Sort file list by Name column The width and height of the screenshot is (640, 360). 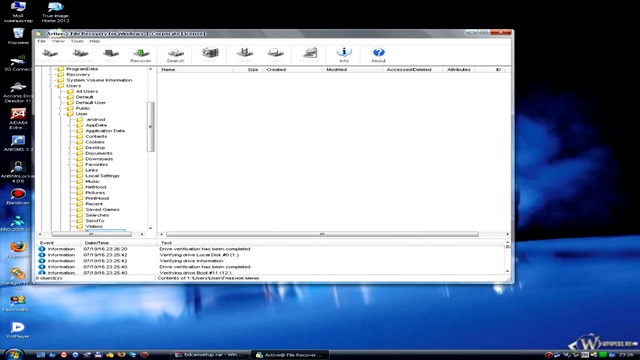(x=196, y=70)
